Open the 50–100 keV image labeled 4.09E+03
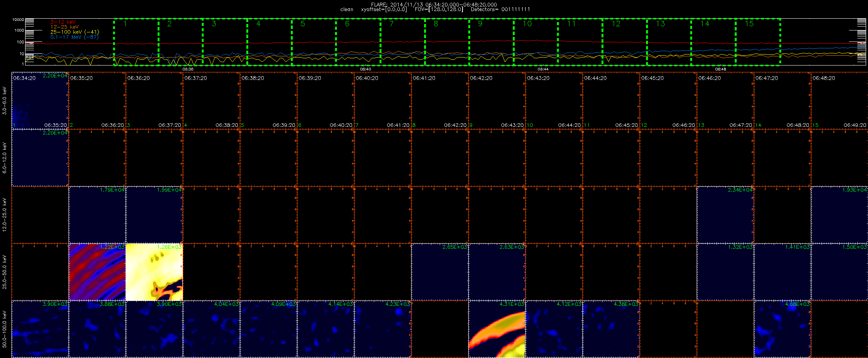Viewport: 868px width, 358px height. tap(268, 329)
